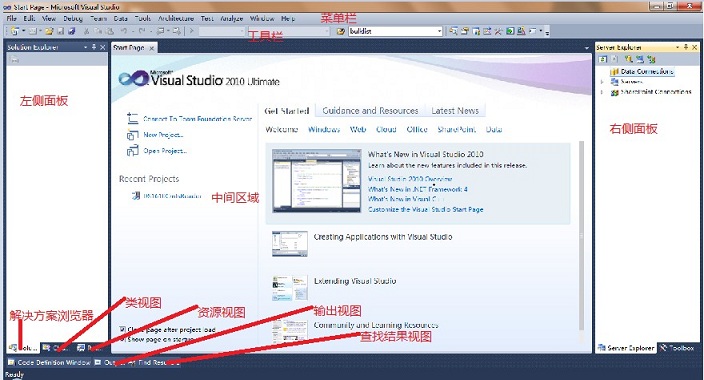Open the Architecture menu
This screenshot has width=704, height=380.
[x=176, y=18]
